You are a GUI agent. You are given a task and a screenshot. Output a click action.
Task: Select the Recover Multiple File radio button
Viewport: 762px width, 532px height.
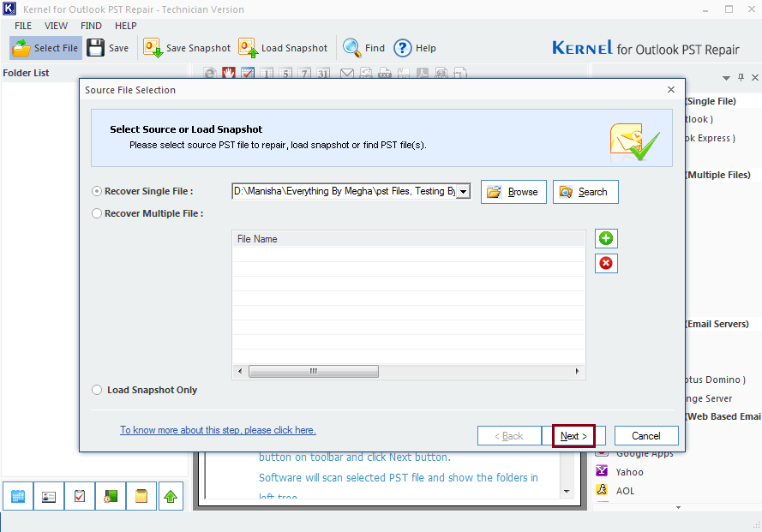coord(97,213)
